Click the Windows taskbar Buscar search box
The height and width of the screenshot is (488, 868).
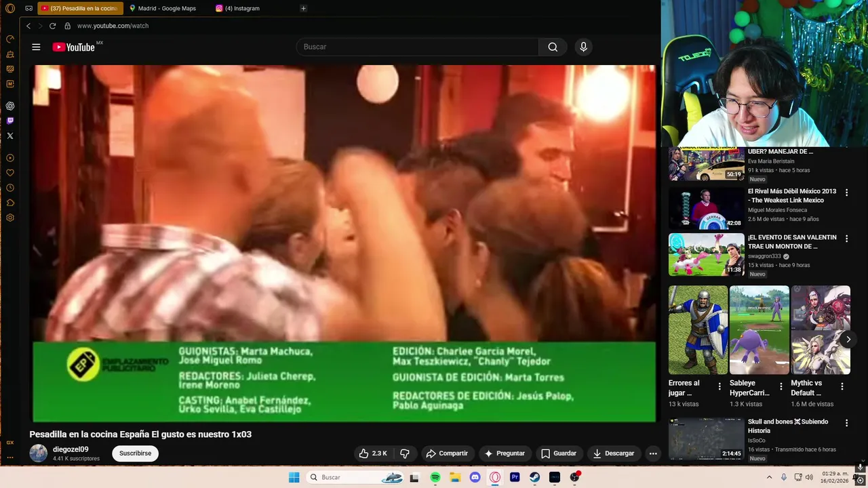356,477
